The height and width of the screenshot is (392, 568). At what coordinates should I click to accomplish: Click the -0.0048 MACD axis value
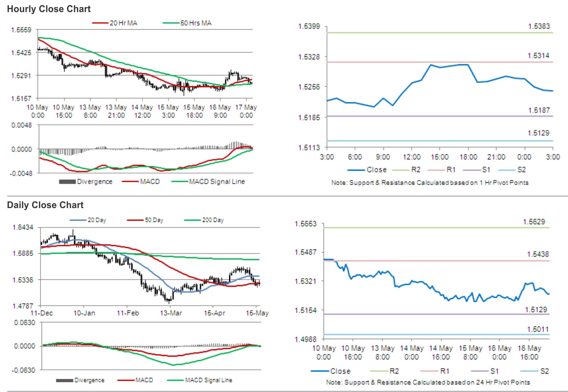click(x=21, y=174)
